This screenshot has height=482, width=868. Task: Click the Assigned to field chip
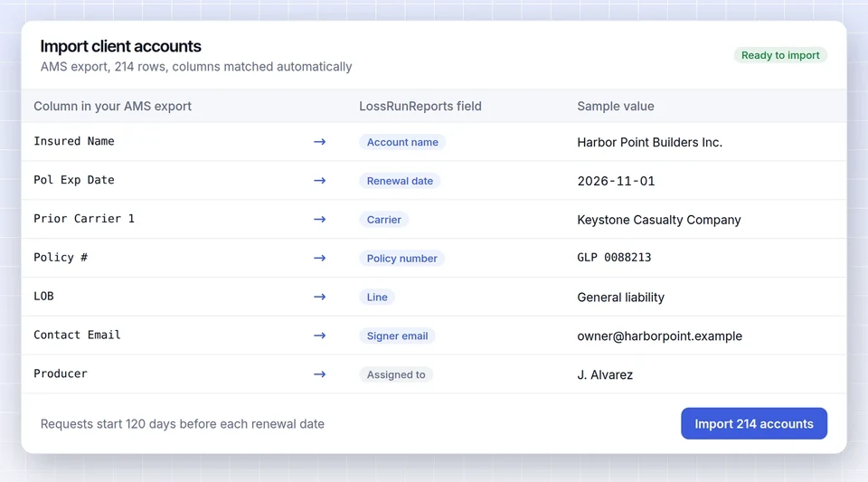[396, 374]
